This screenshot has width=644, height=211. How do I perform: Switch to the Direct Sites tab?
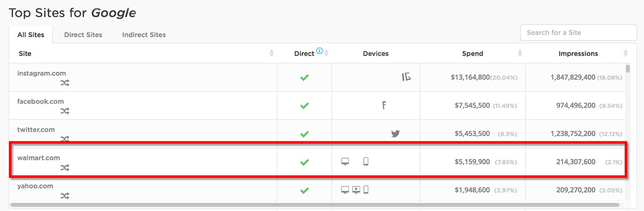83,35
